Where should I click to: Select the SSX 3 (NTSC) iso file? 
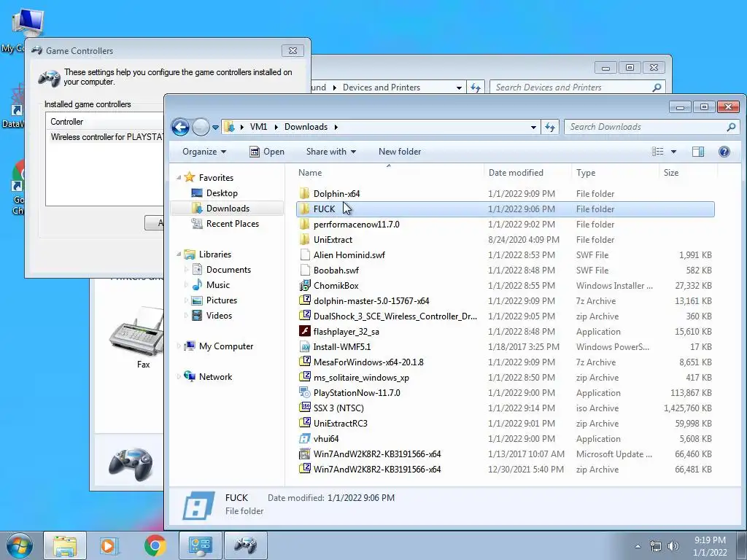pyautogui.click(x=505, y=408)
